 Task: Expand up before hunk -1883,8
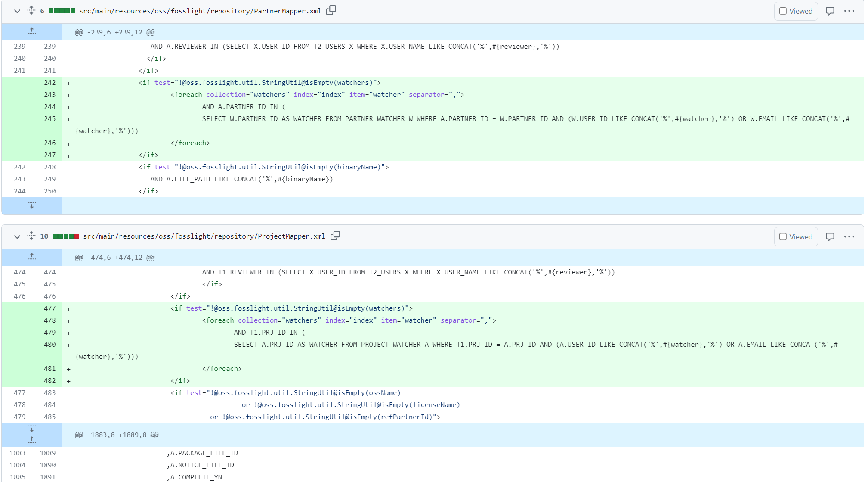32,440
